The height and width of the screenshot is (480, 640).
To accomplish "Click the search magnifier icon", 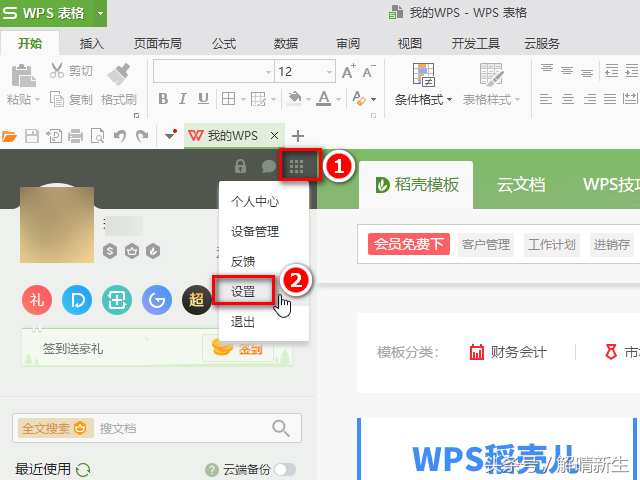I will coord(281,428).
